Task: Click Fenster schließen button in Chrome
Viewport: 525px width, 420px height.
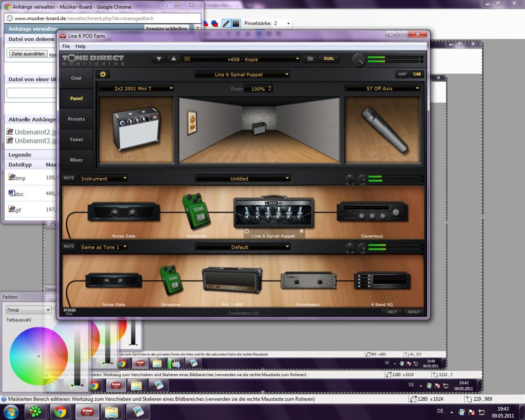Action: click(167, 28)
